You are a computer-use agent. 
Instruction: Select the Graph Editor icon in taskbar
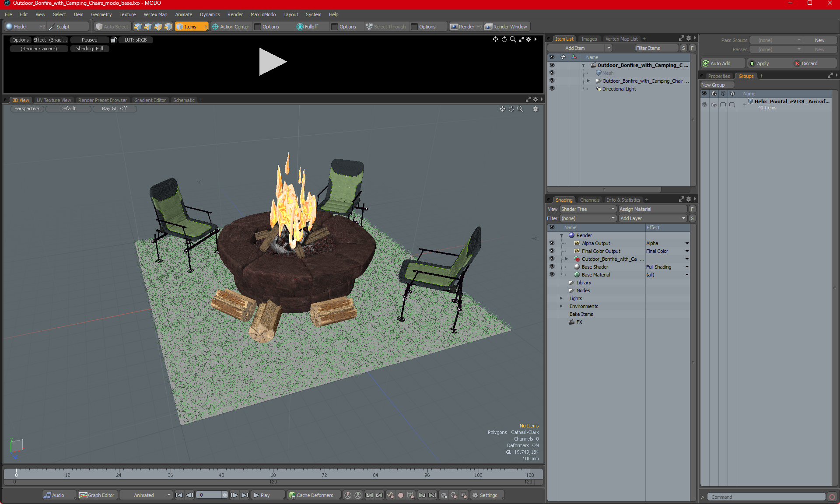click(84, 495)
